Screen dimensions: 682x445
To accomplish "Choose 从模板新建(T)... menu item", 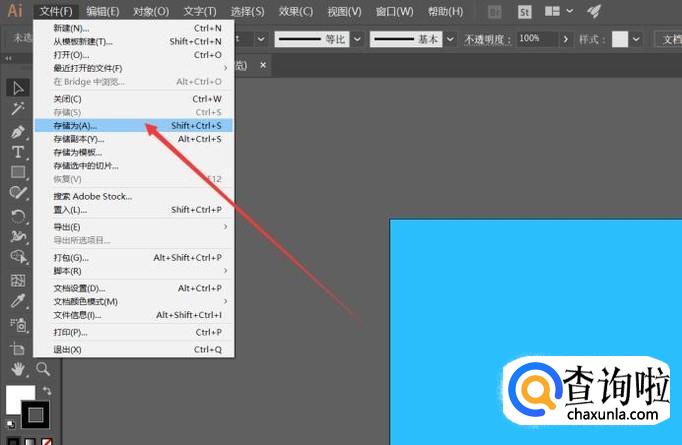I will 134,42.
